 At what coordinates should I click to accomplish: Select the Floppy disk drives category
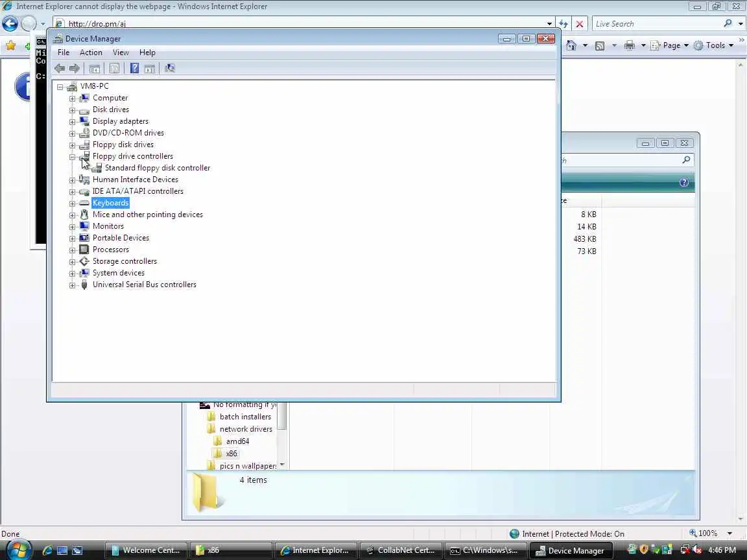123,145
